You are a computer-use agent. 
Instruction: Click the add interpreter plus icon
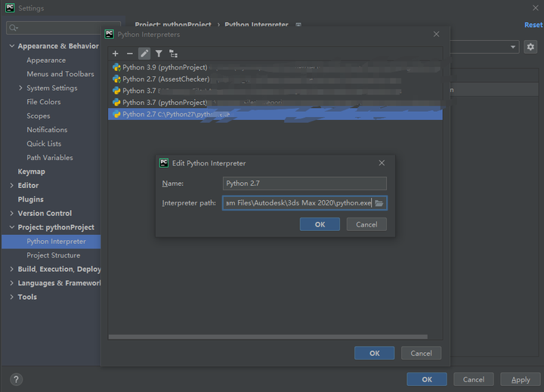(116, 54)
